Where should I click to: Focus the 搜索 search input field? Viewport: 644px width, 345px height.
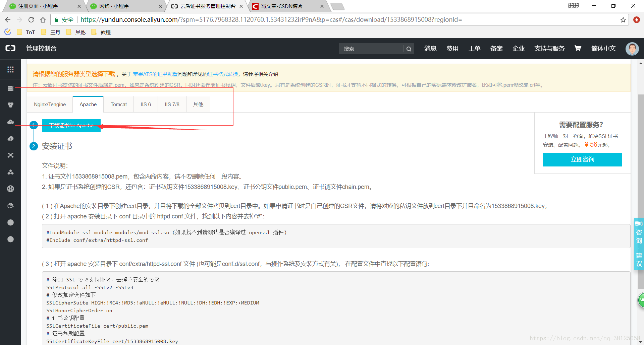pyautogui.click(x=371, y=49)
